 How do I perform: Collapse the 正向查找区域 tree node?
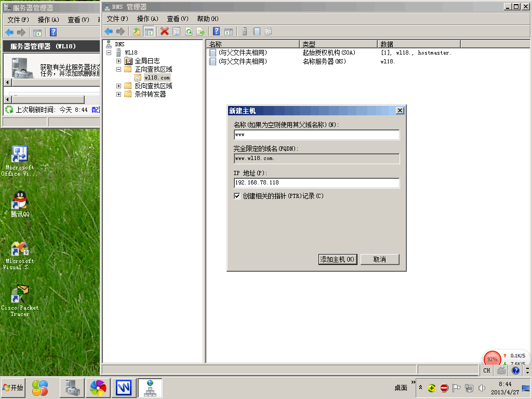(x=118, y=69)
